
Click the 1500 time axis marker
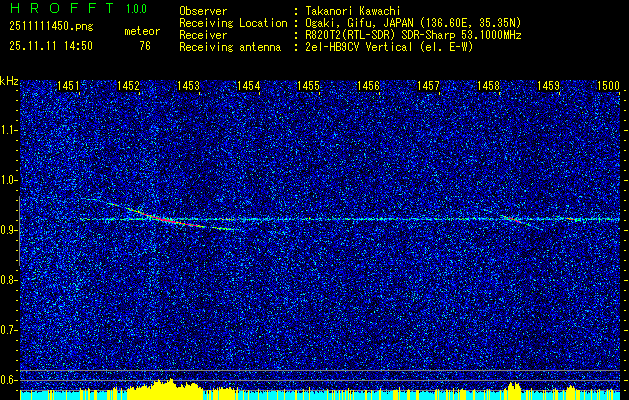(x=608, y=87)
